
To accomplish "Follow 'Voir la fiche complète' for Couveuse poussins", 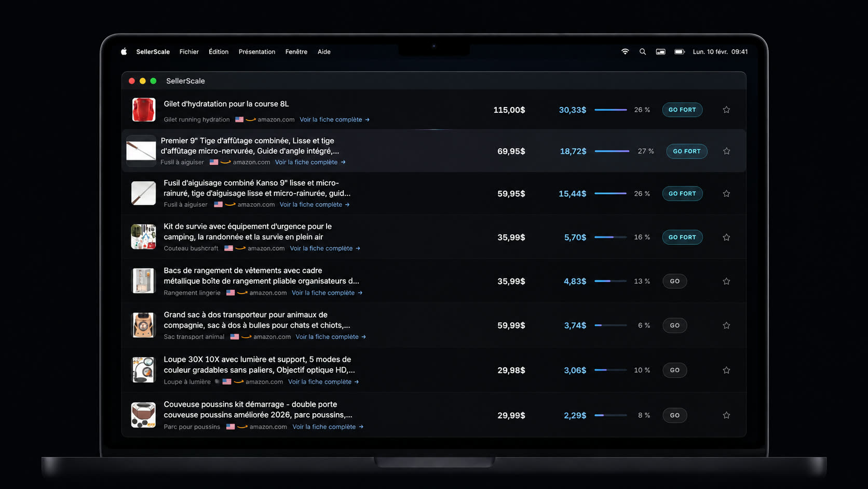I will pyautogui.click(x=328, y=427).
